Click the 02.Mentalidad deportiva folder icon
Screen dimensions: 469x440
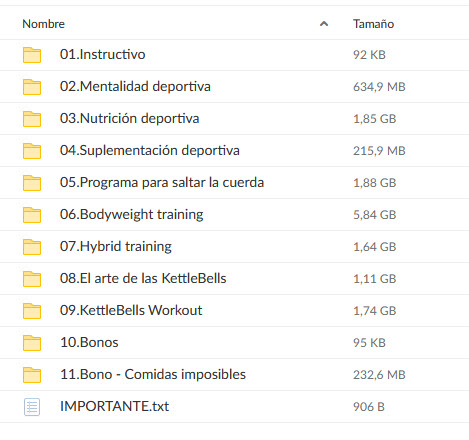coord(32,87)
